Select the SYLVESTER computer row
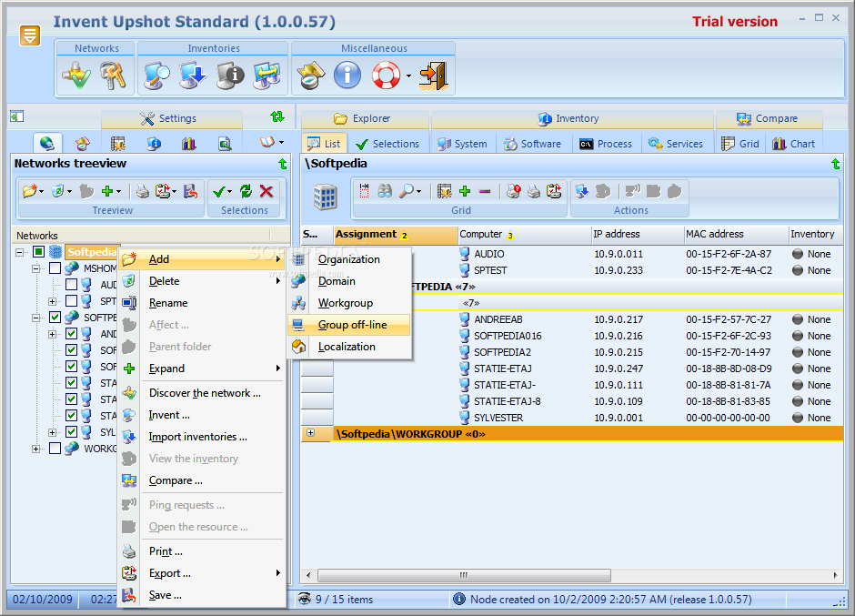855x616 pixels. (571, 418)
